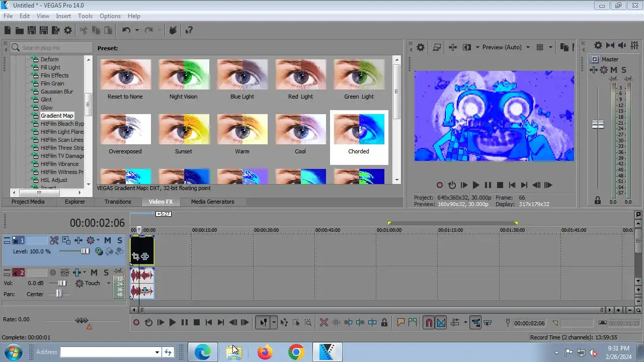This screenshot has height=362, width=644.
Task: Stop playback in timeline transport bar
Action: [197, 323]
